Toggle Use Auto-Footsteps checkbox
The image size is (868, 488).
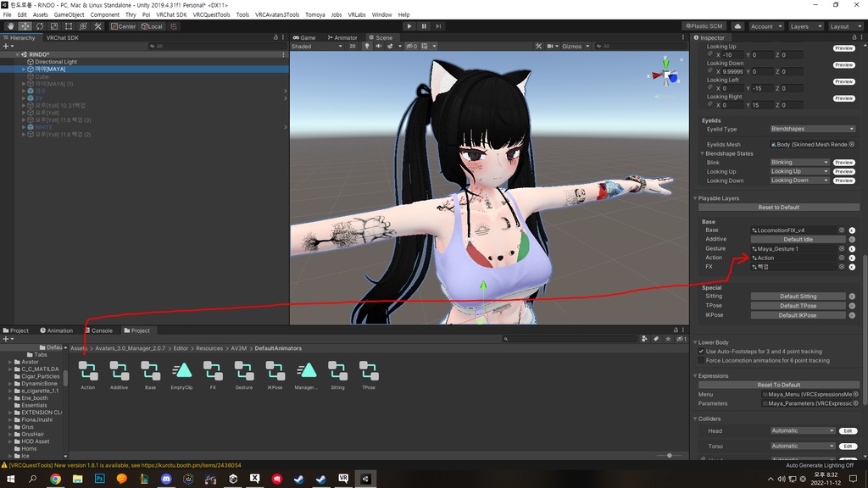coord(701,352)
